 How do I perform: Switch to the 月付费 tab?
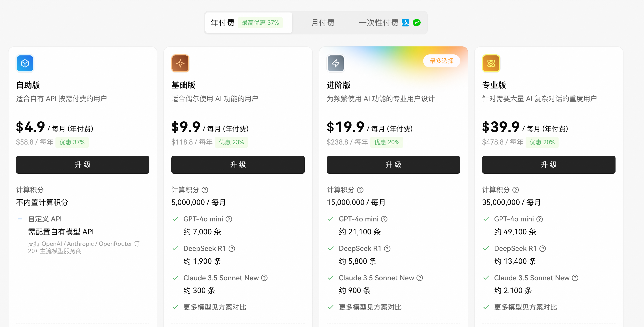[x=323, y=23]
